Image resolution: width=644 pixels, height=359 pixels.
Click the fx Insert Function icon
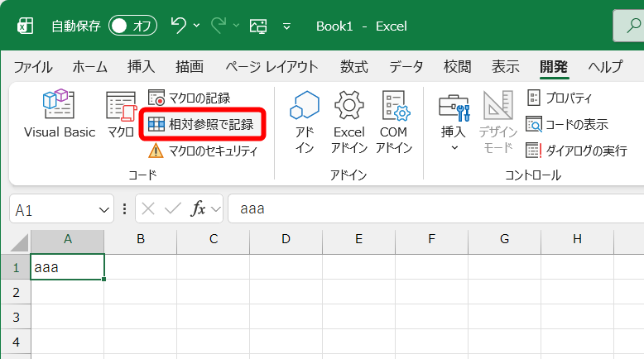point(198,209)
